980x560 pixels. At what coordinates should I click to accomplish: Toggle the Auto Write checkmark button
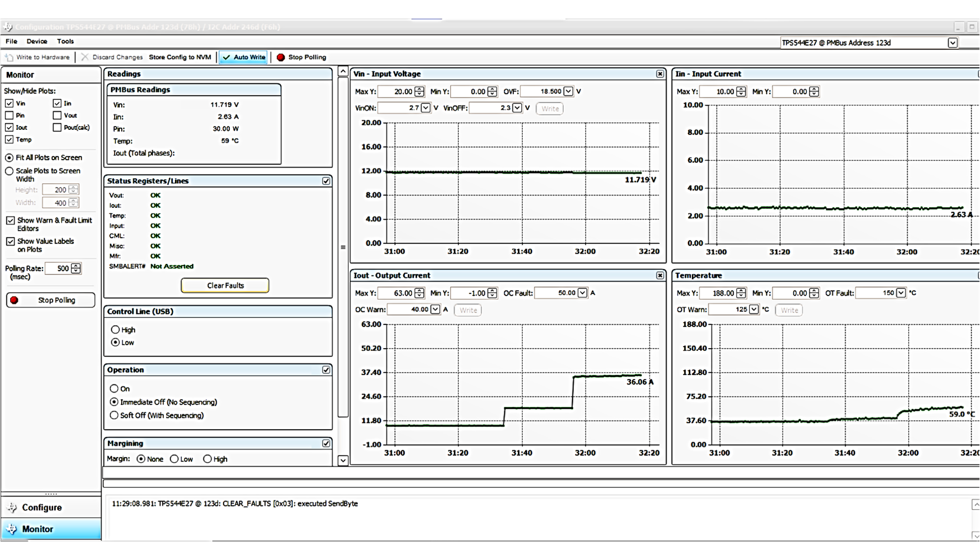244,57
